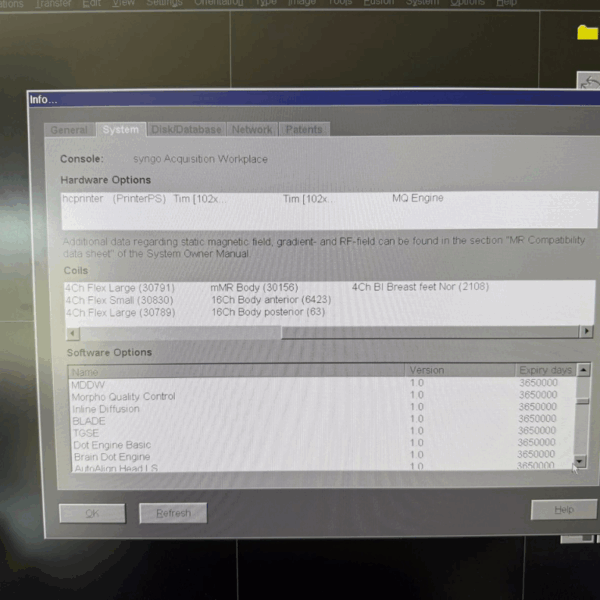Select coil mMR Body (30156)
The height and width of the screenshot is (600, 600).
254,287
